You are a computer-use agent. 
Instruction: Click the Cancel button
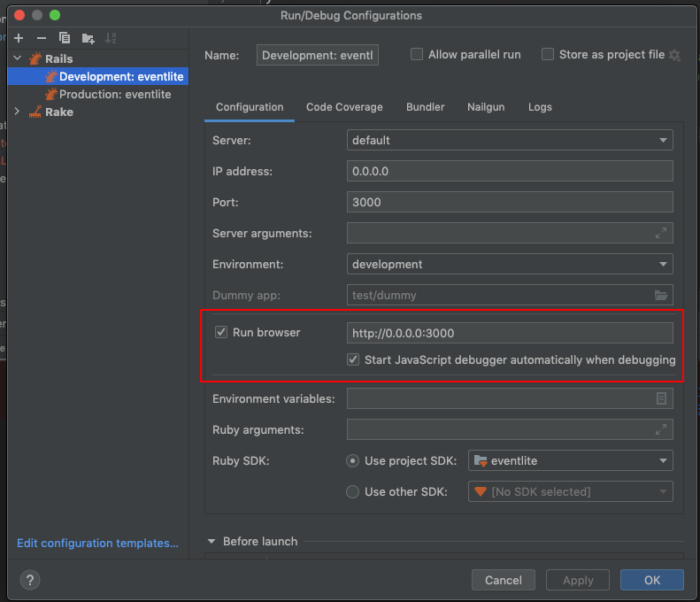click(x=504, y=580)
